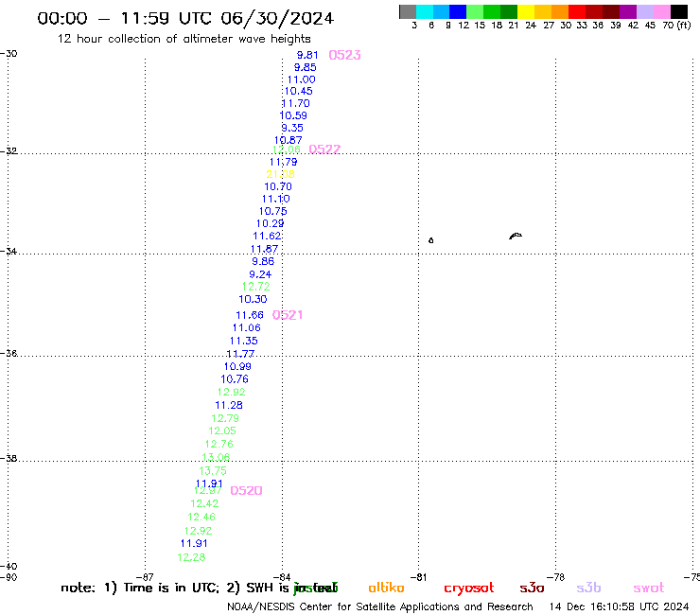Select the black swatch at legend end
700x615 pixels.
click(x=679, y=11)
